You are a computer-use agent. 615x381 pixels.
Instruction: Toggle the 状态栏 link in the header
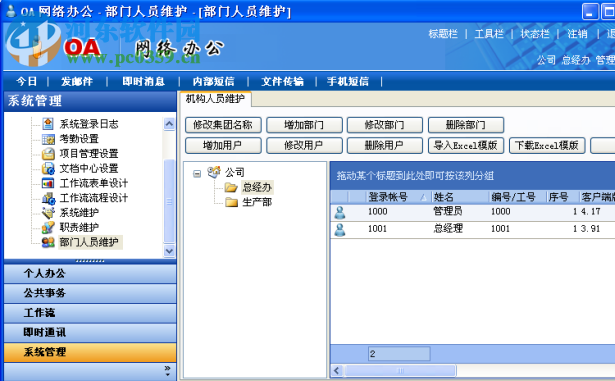pyautogui.click(x=535, y=34)
